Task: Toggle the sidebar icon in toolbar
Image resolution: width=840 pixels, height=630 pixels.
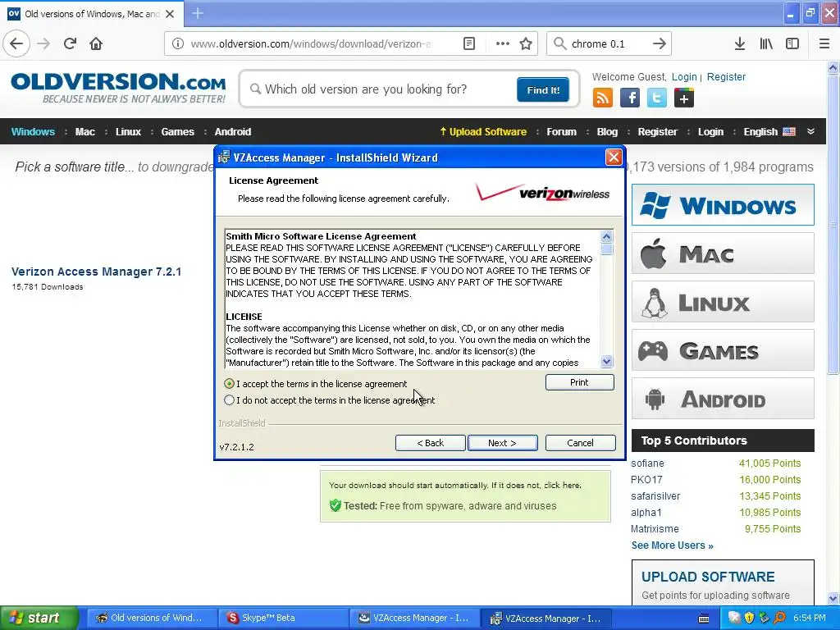Action: pos(792,43)
